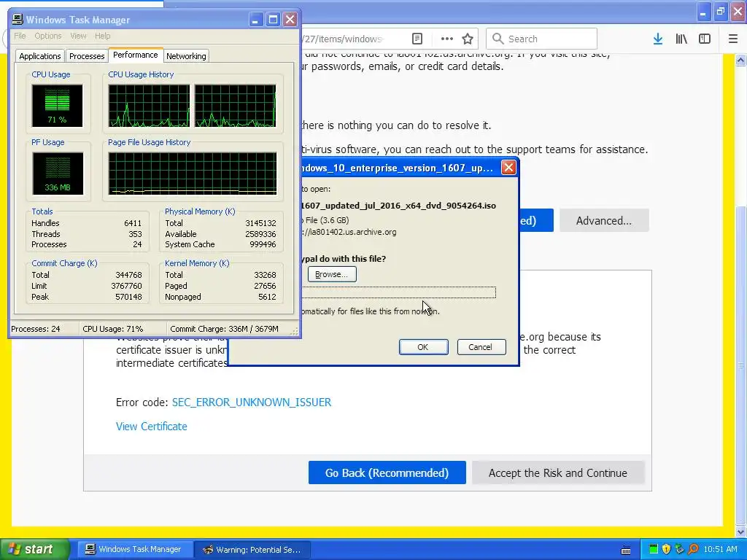Click the magnifier icon in Search box
Screen dimensions: 747x560
click(x=498, y=39)
